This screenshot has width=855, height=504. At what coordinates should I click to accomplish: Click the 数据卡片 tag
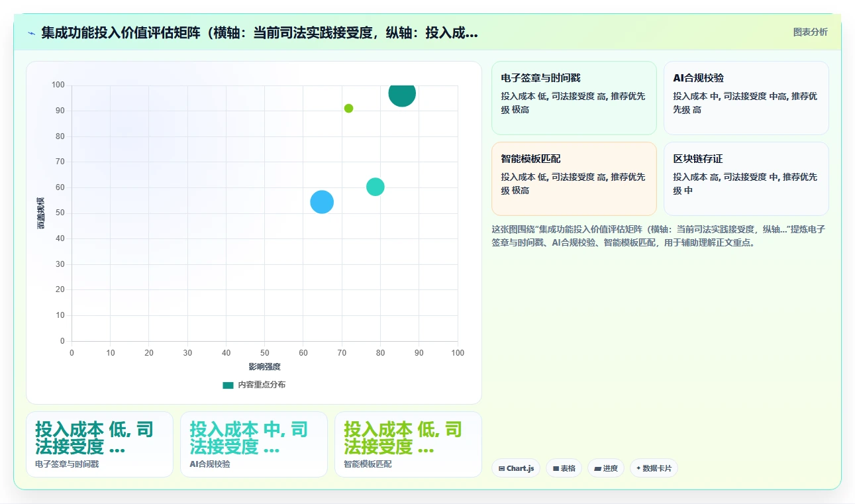tap(654, 468)
